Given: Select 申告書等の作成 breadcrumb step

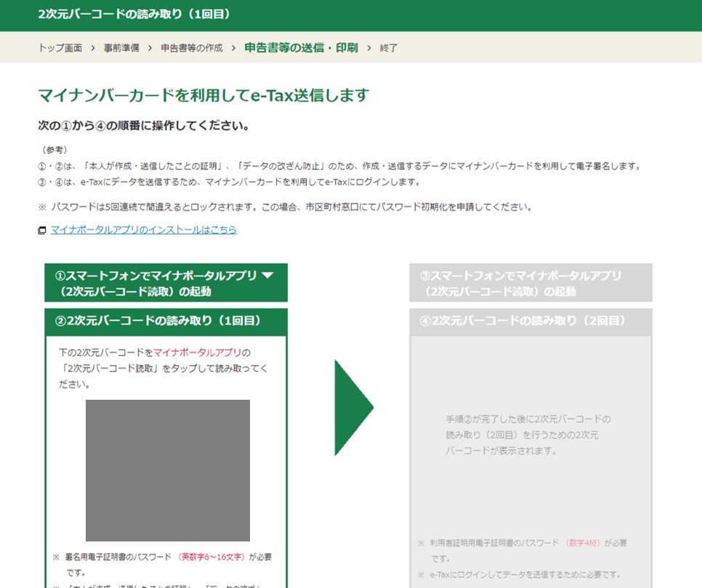Looking at the screenshot, I should point(192,48).
